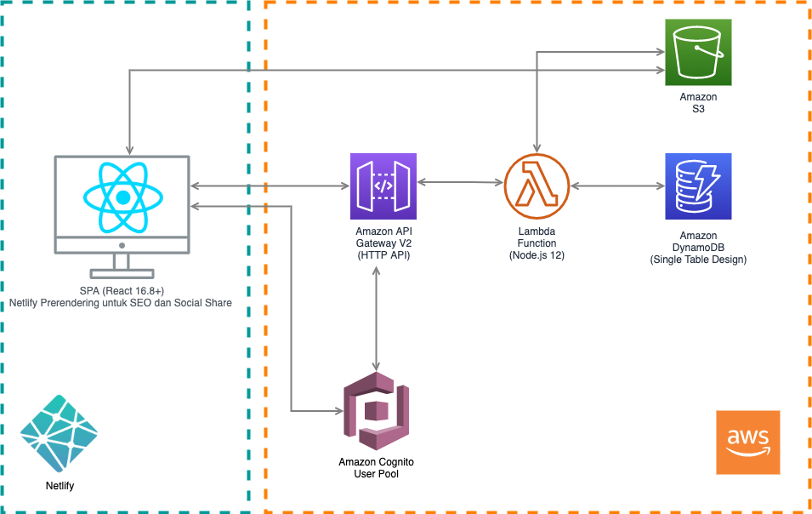Click the React atom logo on the monitor

click(x=122, y=197)
